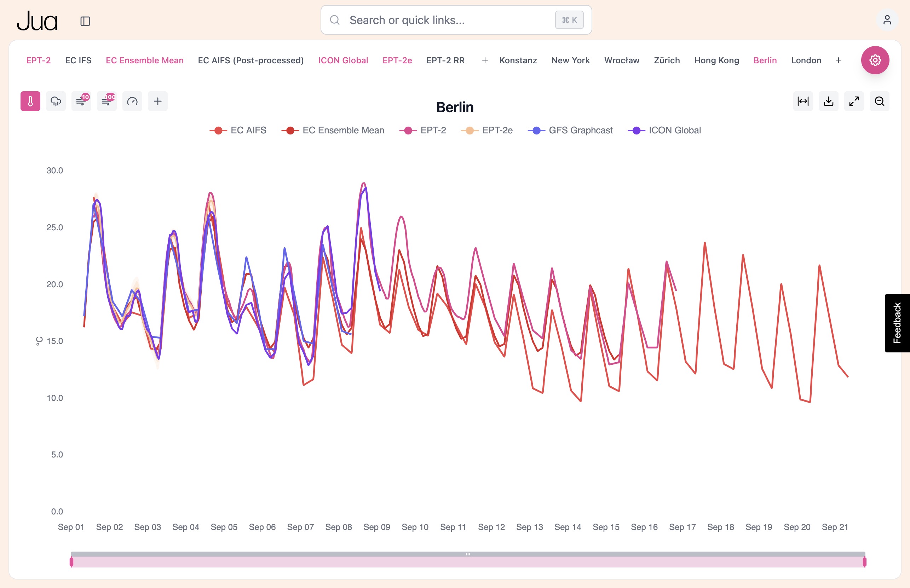
Task: Toggle visibility of the GFS Graphcast series
Action: coord(571,130)
